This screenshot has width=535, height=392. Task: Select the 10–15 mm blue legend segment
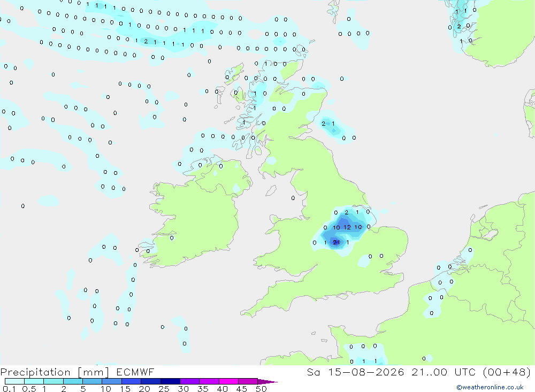coord(112,381)
